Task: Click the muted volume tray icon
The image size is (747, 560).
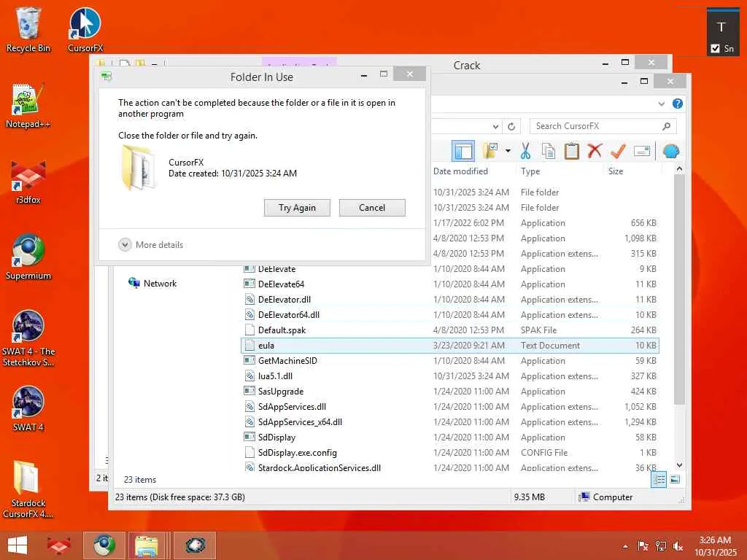Action: (678, 546)
